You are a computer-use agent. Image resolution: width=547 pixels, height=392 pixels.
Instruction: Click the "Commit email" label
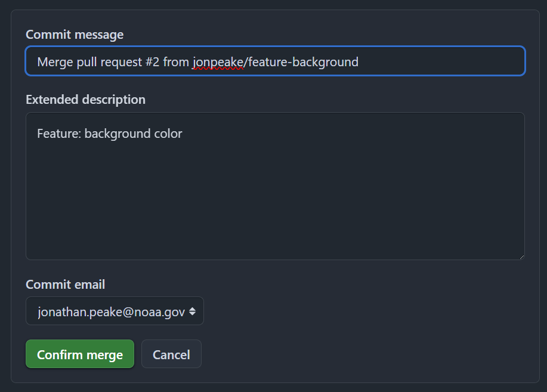coord(65,285)
